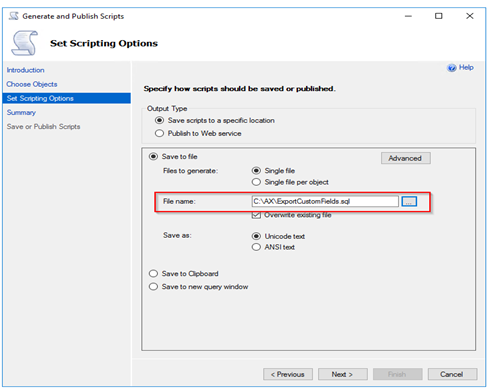Close the Generate and Publish Scripts window

click(470, 16)
